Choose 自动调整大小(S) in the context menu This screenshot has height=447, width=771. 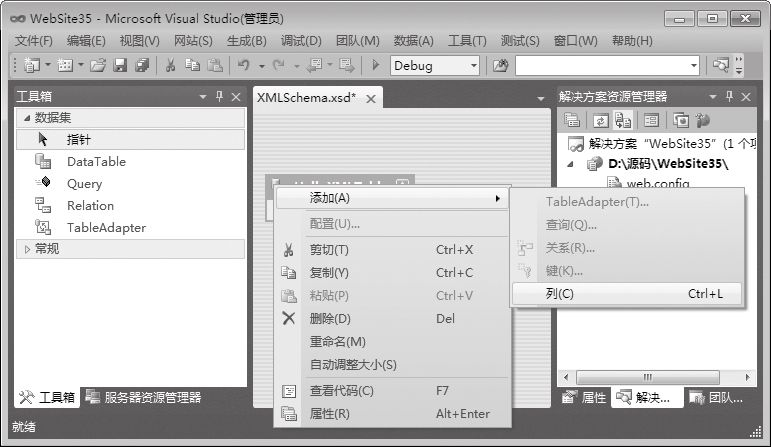(x=393, y=365)
